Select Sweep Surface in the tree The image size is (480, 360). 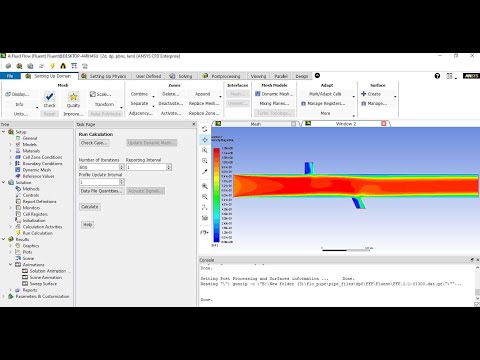(x=43, y=284)
